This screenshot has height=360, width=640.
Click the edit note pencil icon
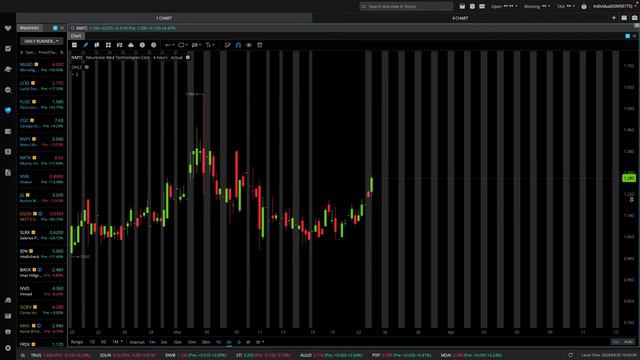[x=228, y=45]
